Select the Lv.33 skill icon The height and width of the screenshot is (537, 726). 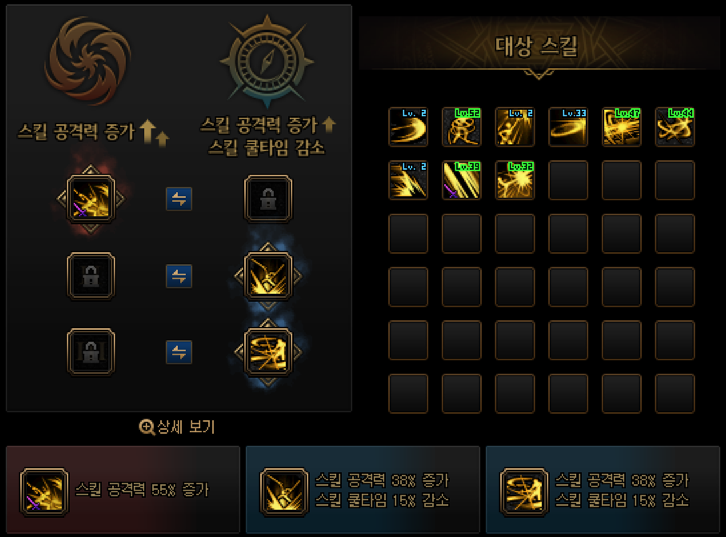pyautogui.click(x=568, y=127)
